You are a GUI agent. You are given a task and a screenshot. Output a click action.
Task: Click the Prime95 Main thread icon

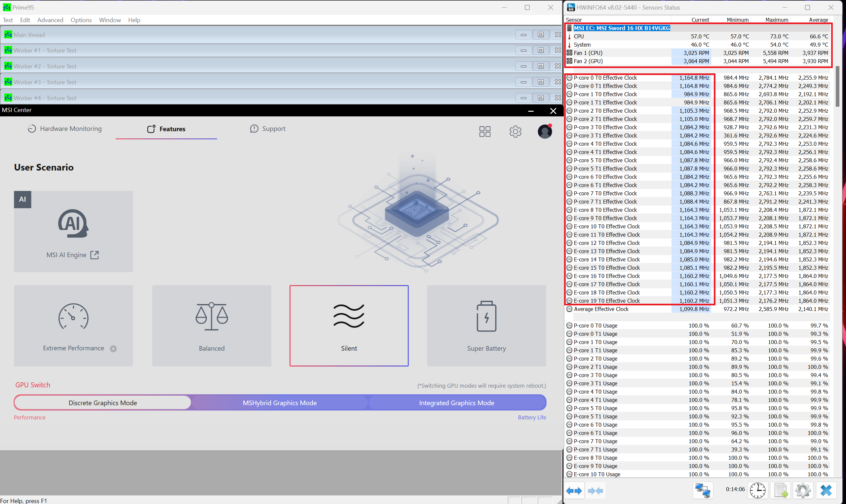tap(8, 35)
